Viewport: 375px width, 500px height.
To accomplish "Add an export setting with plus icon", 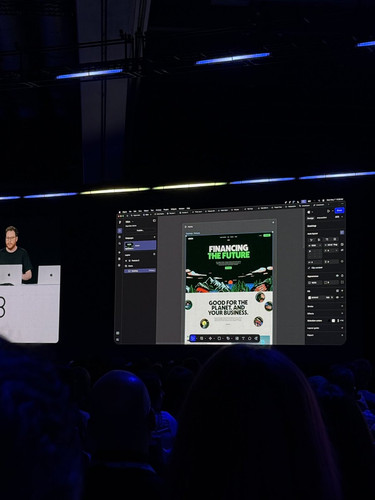I will [x=342, y=335].
